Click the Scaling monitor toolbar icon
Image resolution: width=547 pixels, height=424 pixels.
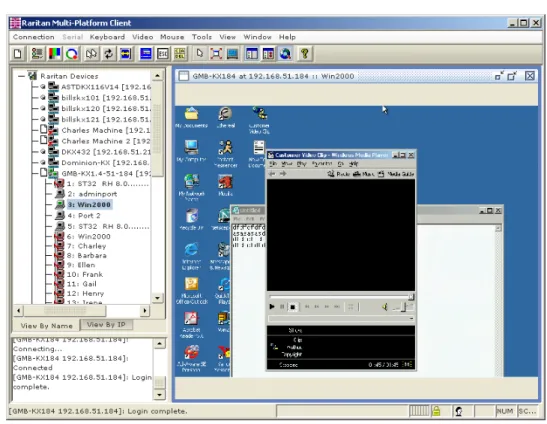coord(233,54)
